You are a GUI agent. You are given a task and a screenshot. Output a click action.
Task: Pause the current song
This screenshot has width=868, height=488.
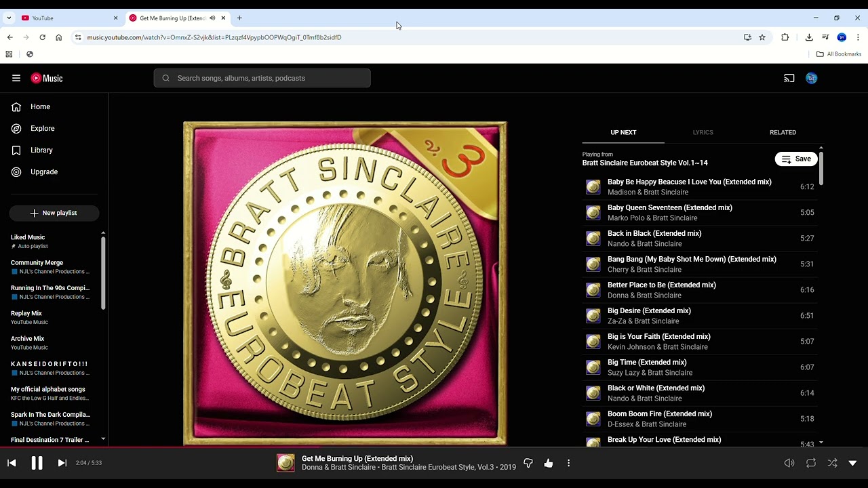(x=37, y=463)
